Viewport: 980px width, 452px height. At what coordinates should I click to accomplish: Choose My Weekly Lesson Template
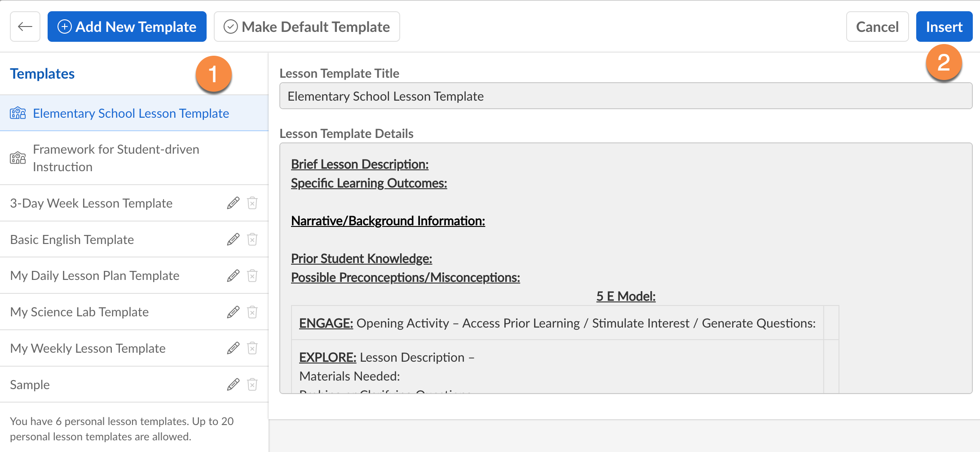pos(88,348)
